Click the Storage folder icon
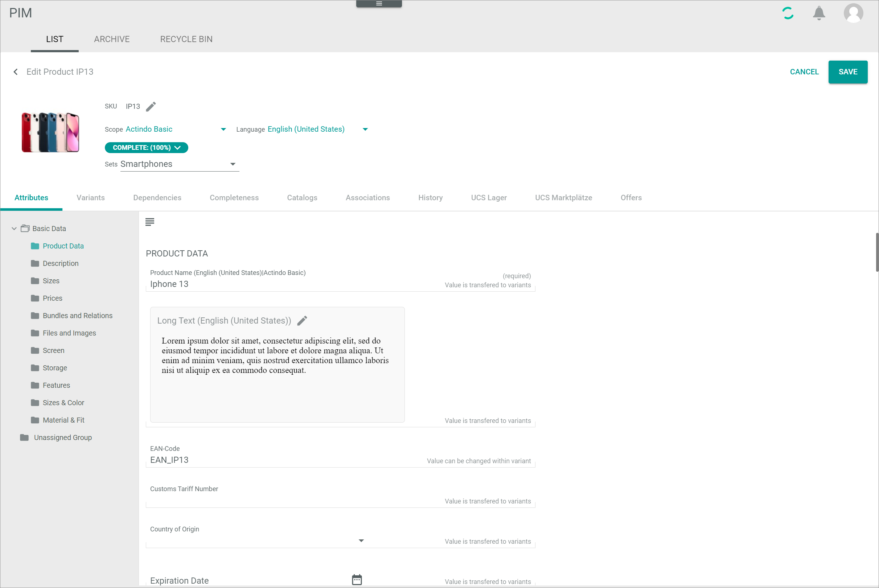This screenshot has height=588, width=879. coord(35,368)
